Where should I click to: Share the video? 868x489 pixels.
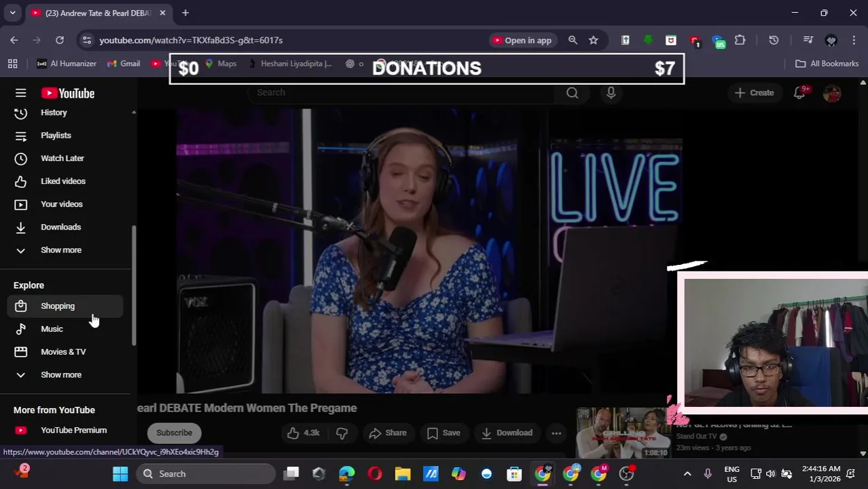[387, 433]
